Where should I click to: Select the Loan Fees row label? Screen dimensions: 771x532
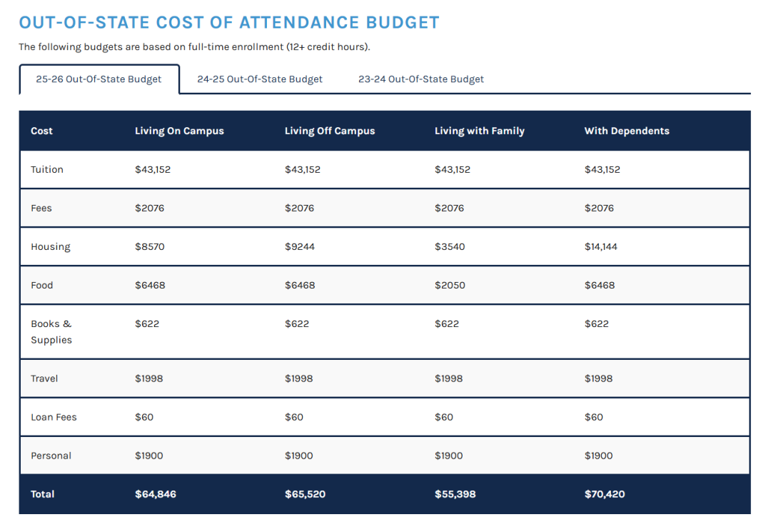pos(54,418)
